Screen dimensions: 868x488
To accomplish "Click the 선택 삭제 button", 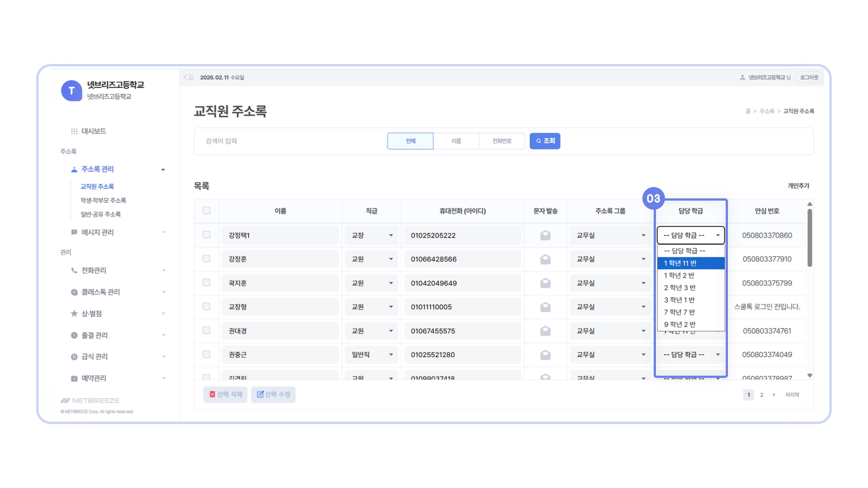I will tap(225, 394).
